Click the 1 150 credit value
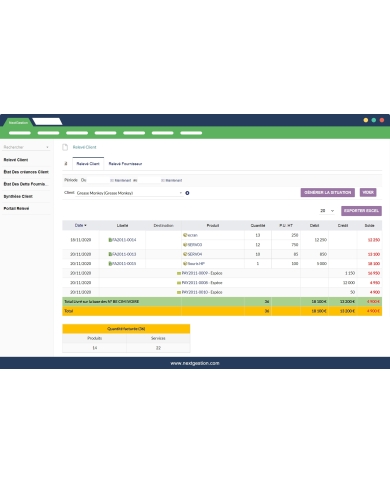The height and width of the screenshot is (484, 390). click(x=350, y=273)
